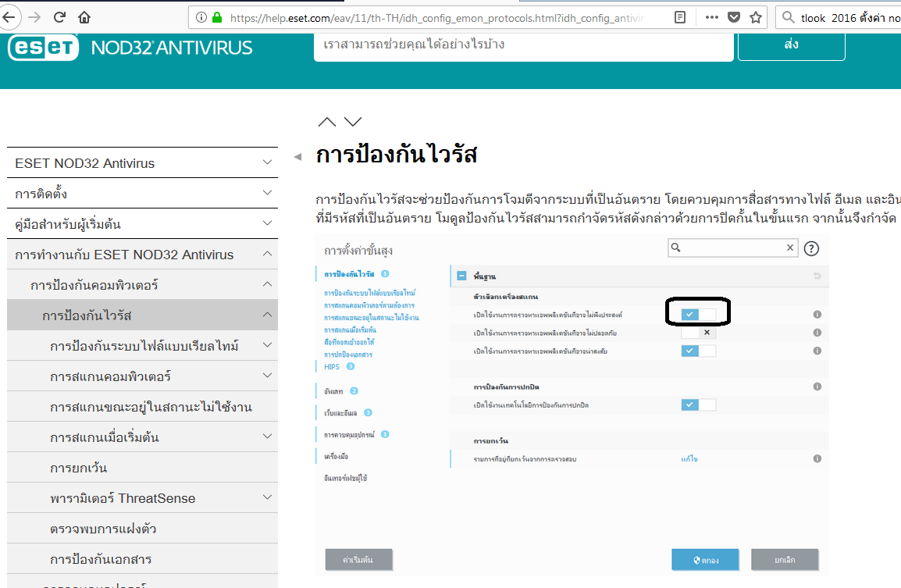Toggle detection of แอพพลิเคชันที่อาจไม่พึงประสงค์
Screen dimensions: 901x588
pos(698,315)
